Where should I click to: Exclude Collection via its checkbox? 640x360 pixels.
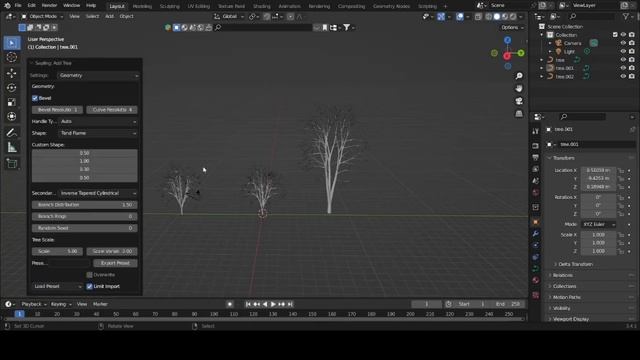(615, 35)
